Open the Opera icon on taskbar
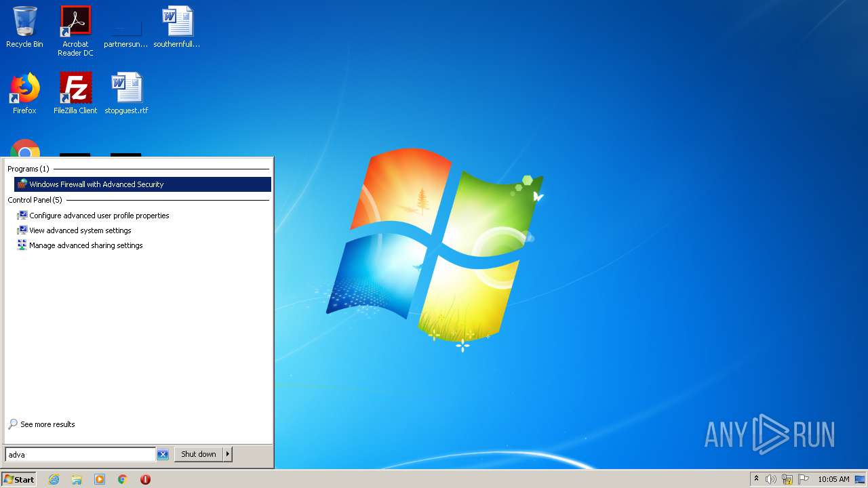Image resolution: width=868 pixels, height=488 pixels. tap(145, 479)
